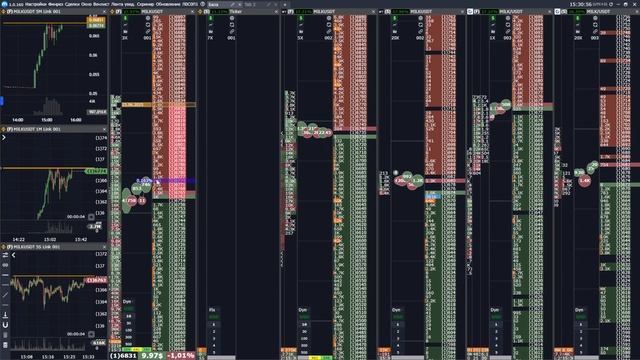Click the (1)6831 status value
The image size is (640, 360).
tap(123, 356)
